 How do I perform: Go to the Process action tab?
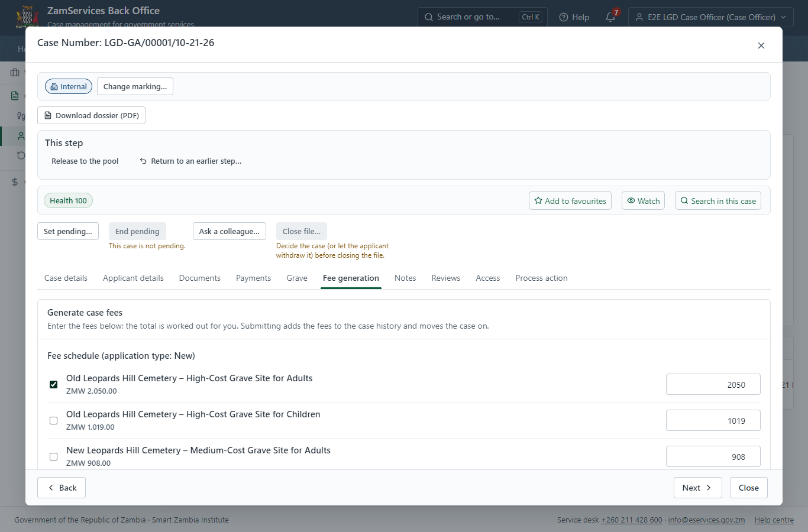(541, 278)
